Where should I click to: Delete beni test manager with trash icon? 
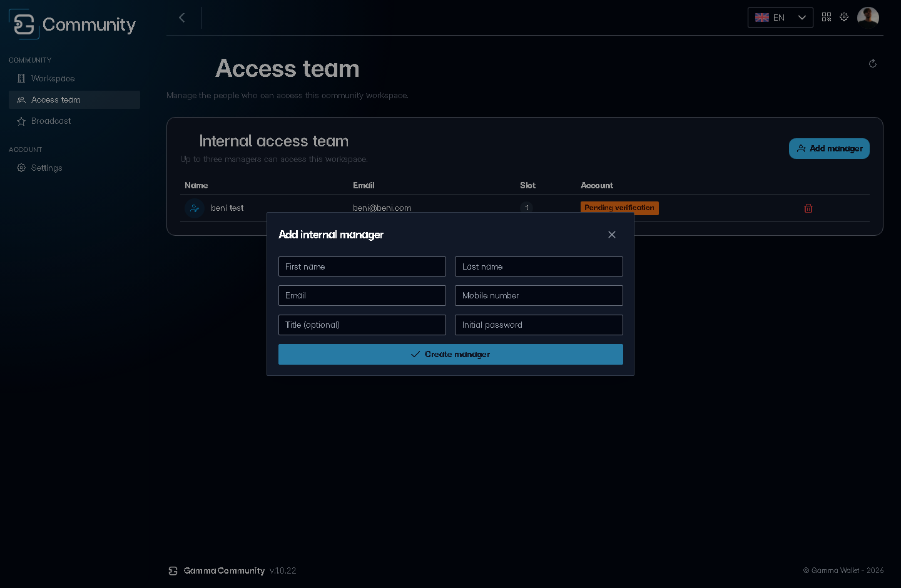point(808,208)
